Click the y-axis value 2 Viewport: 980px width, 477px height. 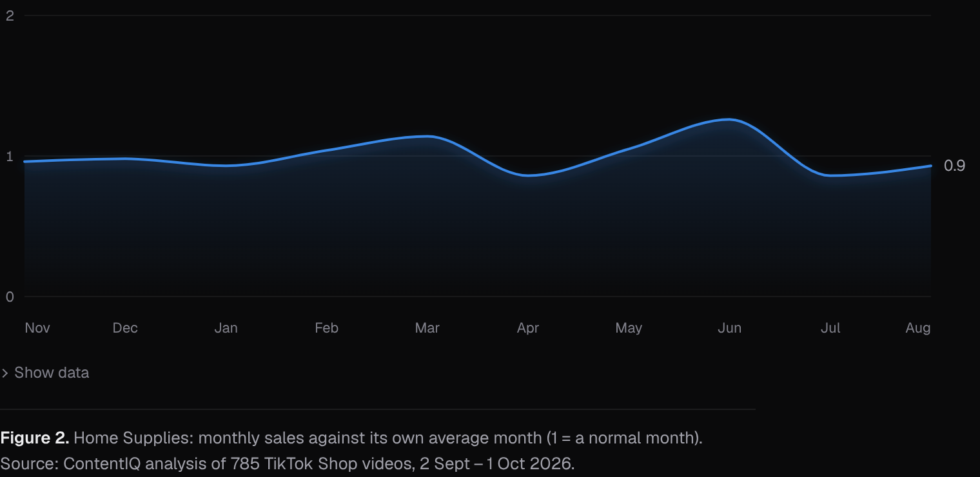point(10,15)
